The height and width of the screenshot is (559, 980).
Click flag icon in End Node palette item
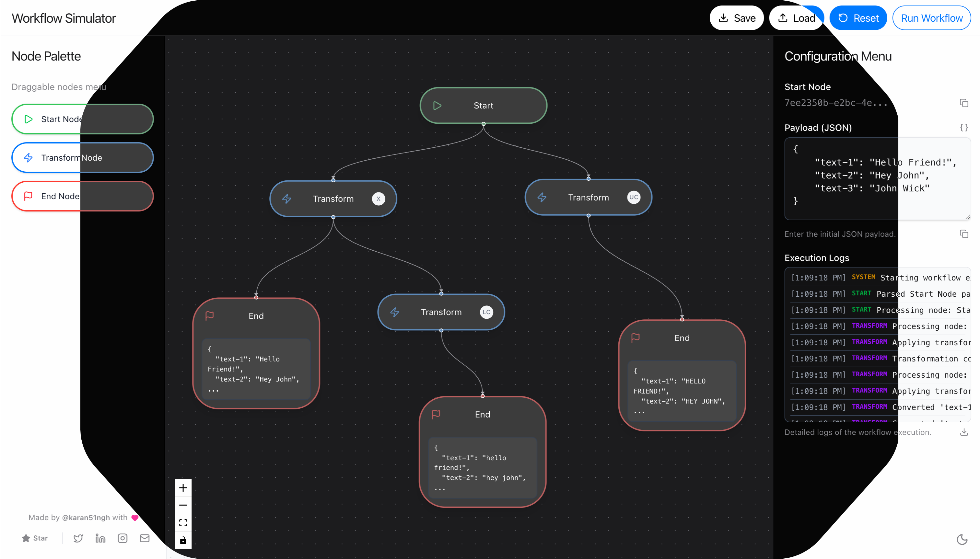(x=29, y=196)
